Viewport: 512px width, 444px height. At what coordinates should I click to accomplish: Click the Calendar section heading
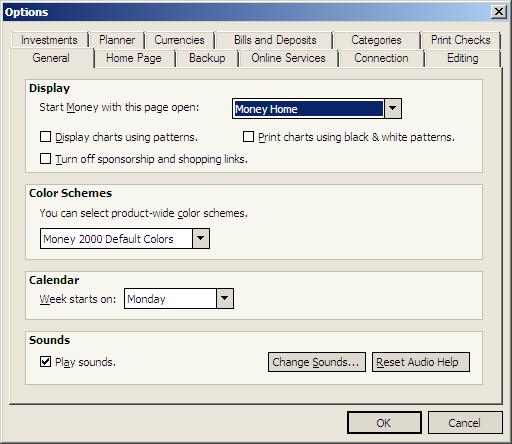click(54, 280)
